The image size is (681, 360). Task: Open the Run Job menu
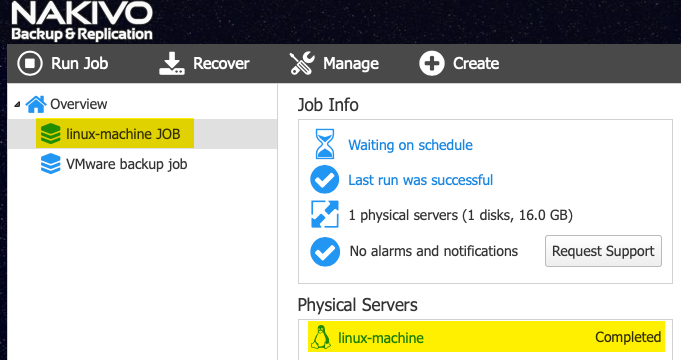tap(63, 63)
